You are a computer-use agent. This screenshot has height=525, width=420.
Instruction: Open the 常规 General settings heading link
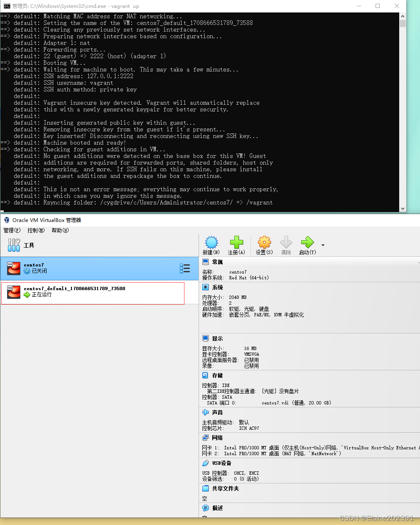(217, 262)
